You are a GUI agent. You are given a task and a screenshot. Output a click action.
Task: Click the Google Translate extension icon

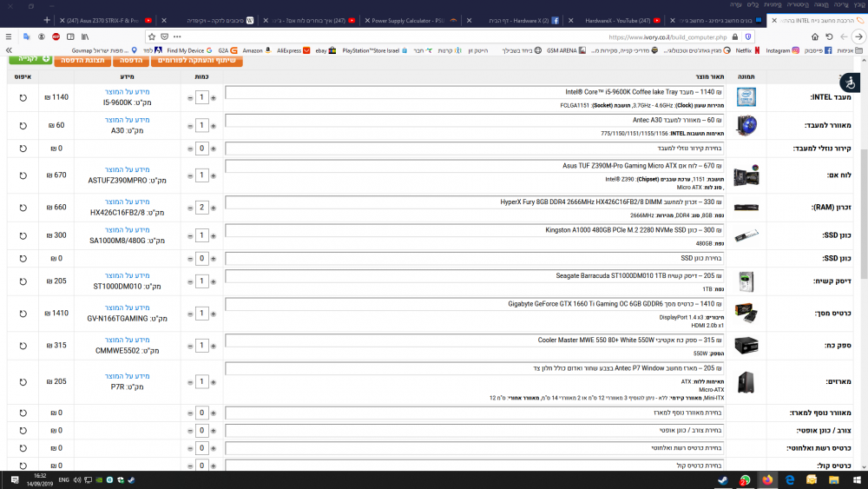click(26, 36)
